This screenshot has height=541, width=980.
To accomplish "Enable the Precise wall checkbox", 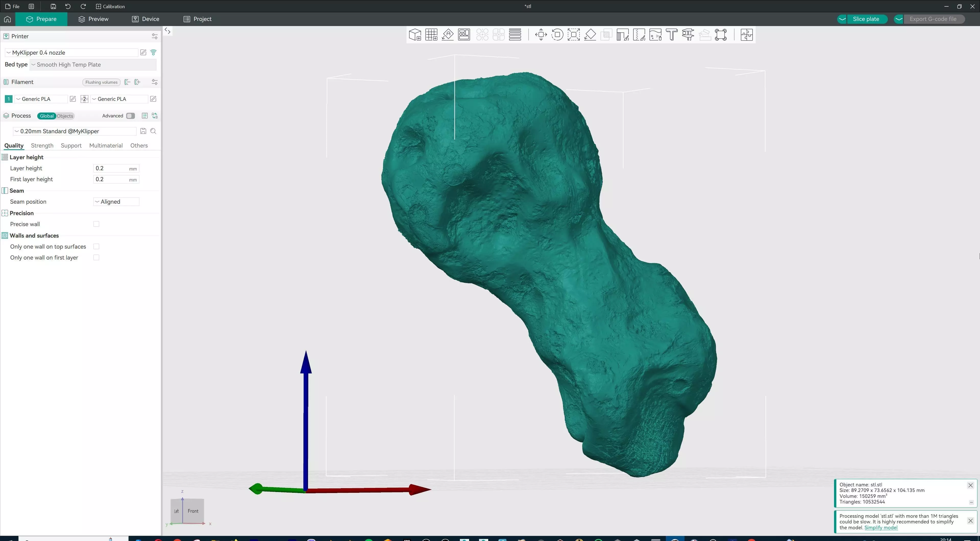I will [96, 224].
